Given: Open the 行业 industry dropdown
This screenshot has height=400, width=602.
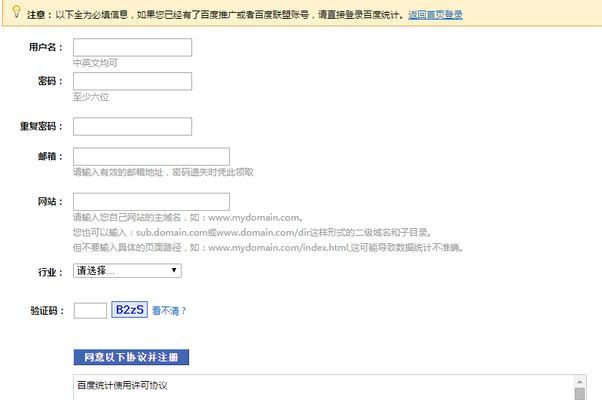Looking at the screenshot, I should [127, 271].
